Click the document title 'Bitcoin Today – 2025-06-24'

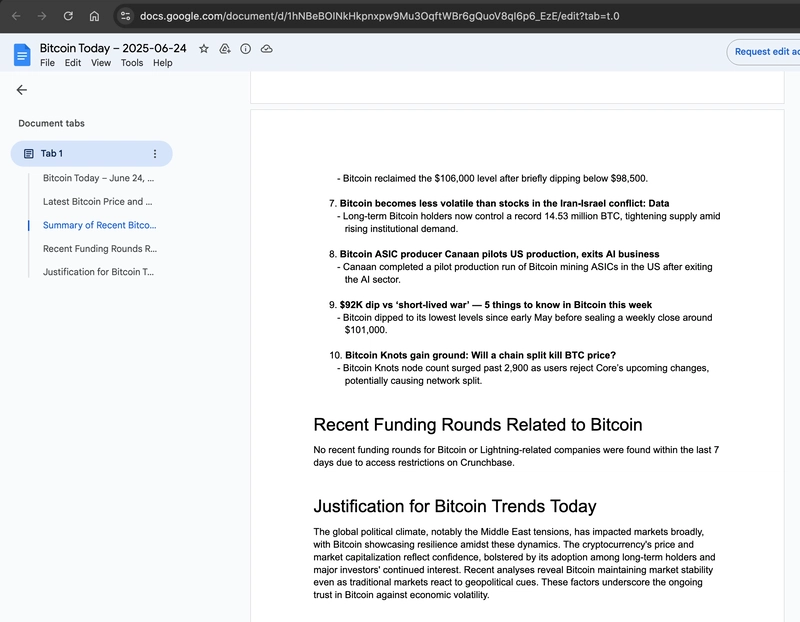[113, 48]
